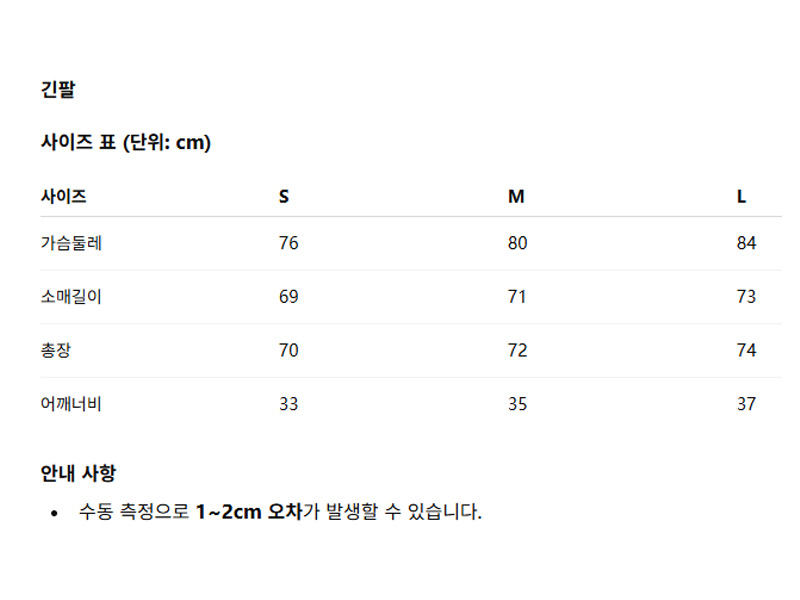
Task: Select the sleeve length value 69
Action: pos(288,297)
